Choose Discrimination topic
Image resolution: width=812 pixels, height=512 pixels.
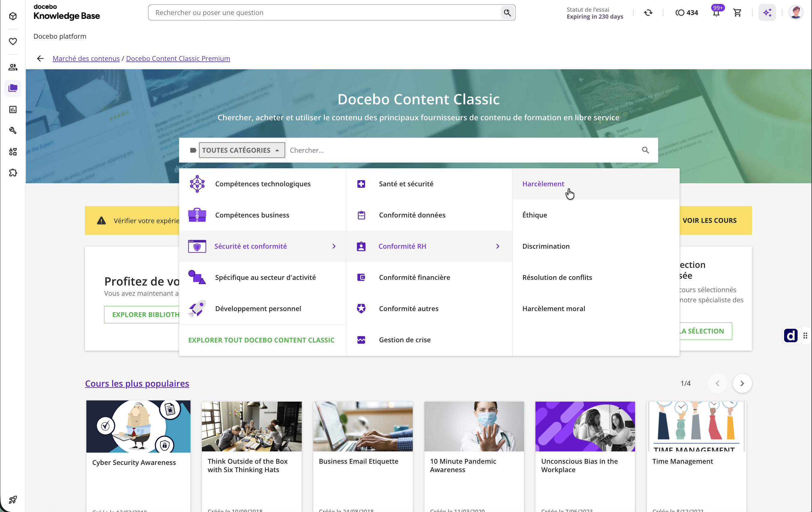pyautogui.click(x=596, y=246)
